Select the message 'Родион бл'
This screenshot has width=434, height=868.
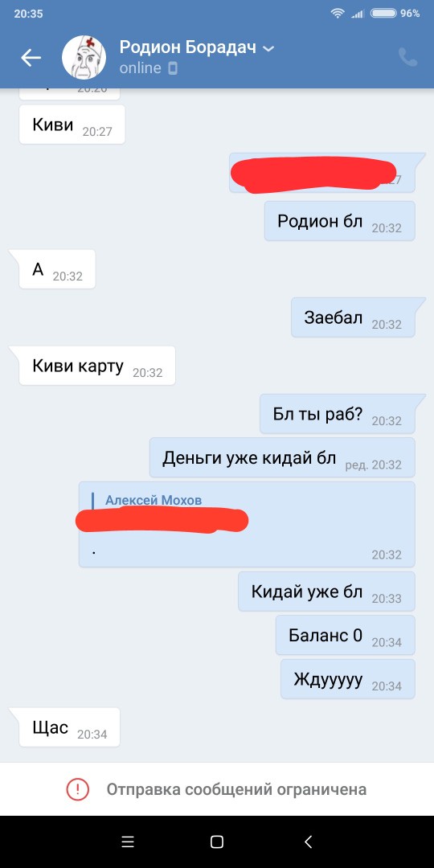pos(339,221)
